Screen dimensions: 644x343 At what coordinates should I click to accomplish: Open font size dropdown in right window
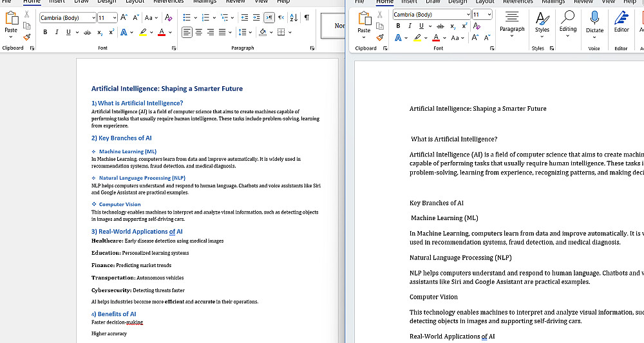point(489,15)
